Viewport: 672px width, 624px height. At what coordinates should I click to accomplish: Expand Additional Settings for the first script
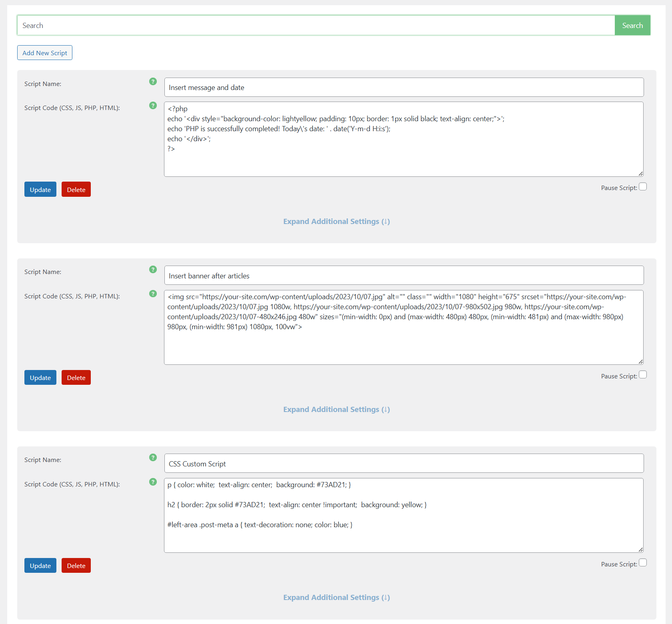[x=336, y=222]
